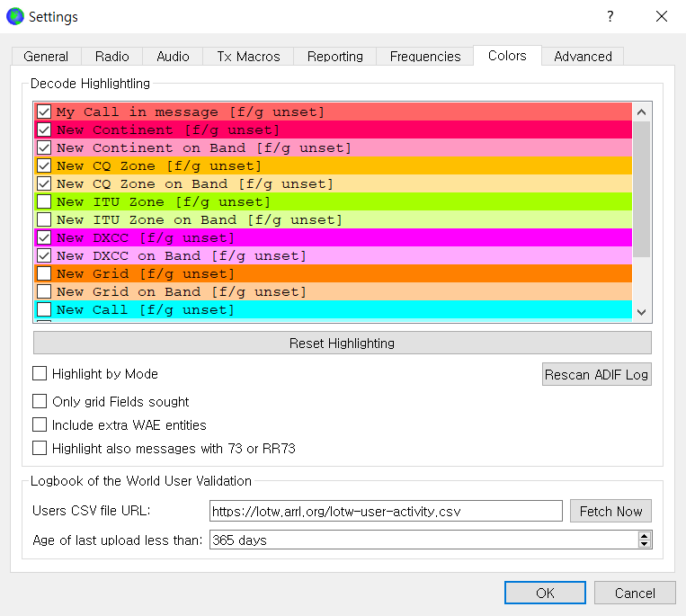Select the orange New Grid row text

tap(146, 274)
